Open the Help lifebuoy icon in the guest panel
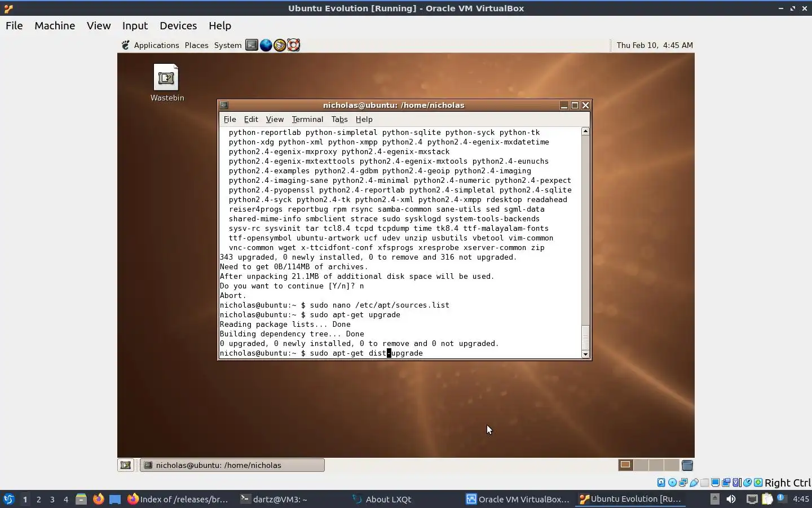The width and height of the screenshot is (812, 508). pyautogui.click(x=293, y=45)
